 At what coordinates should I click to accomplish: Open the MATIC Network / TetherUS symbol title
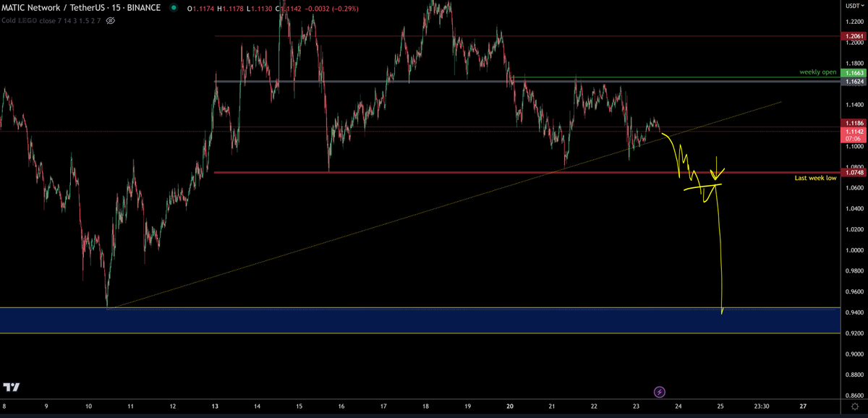pyautogui.click(x=81, y=8)
